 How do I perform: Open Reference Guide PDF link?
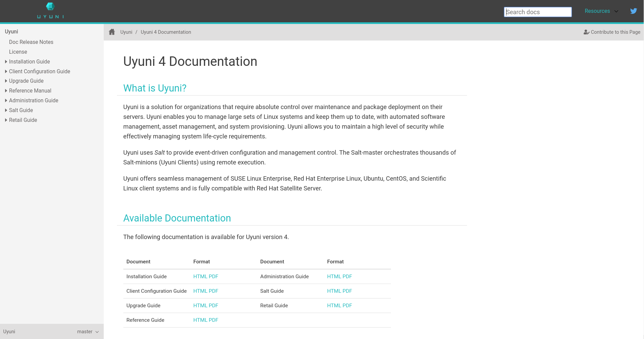(214, 320)
